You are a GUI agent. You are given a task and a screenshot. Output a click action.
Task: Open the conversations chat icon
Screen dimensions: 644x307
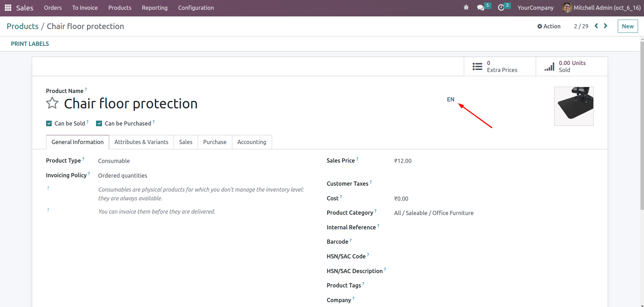(x=481, y=8)
